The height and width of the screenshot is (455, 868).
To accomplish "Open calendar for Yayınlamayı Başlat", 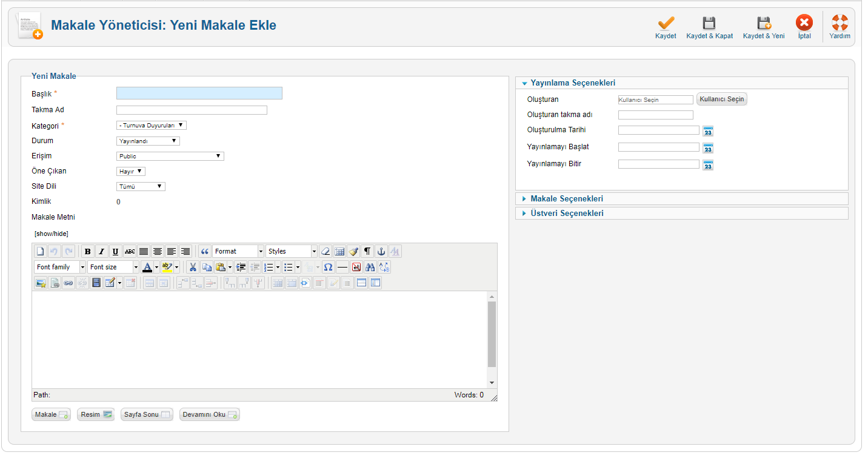I will click(x=708, y=148).
